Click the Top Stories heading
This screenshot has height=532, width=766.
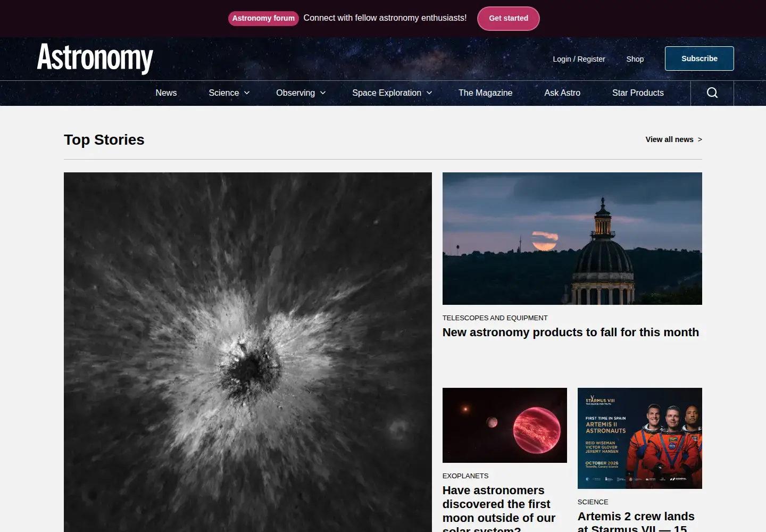click(x=104, y=140)
